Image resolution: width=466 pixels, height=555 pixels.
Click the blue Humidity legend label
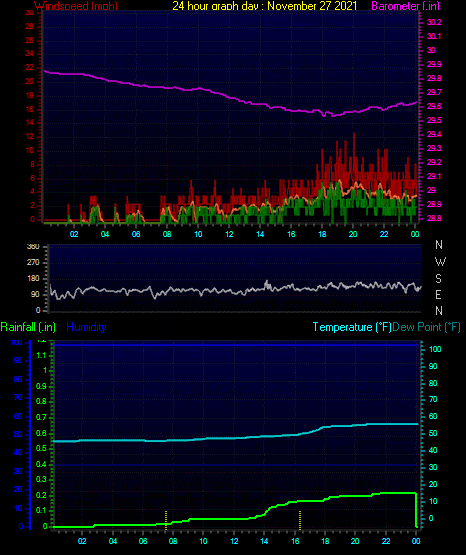point(86,327)
